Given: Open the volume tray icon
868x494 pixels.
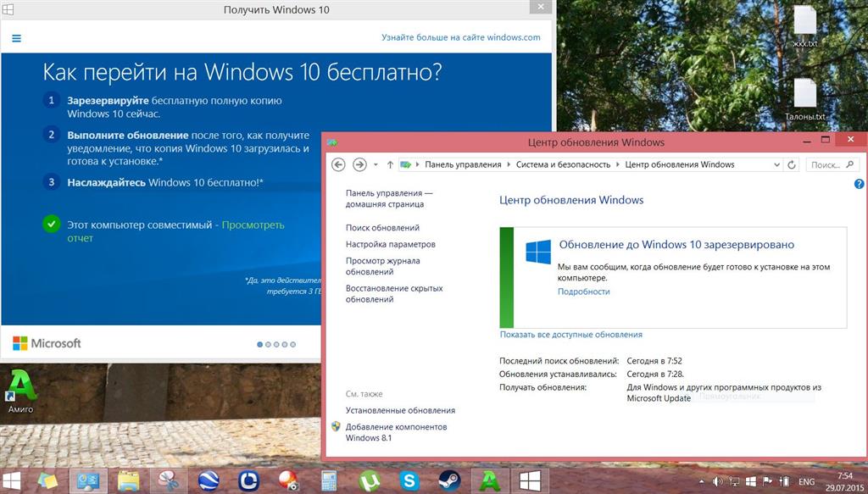Looking at the screenshot, I should pyautogui.click(x=717, y=482).
